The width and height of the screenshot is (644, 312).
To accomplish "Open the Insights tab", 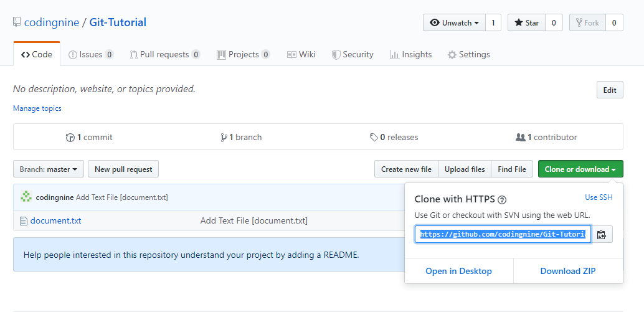I will coord(410,54).
